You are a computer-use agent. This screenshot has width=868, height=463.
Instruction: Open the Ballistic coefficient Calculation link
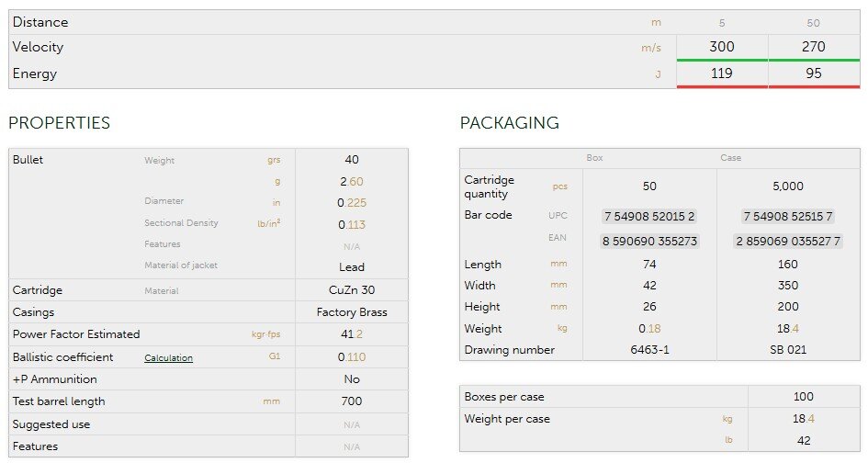168,358
